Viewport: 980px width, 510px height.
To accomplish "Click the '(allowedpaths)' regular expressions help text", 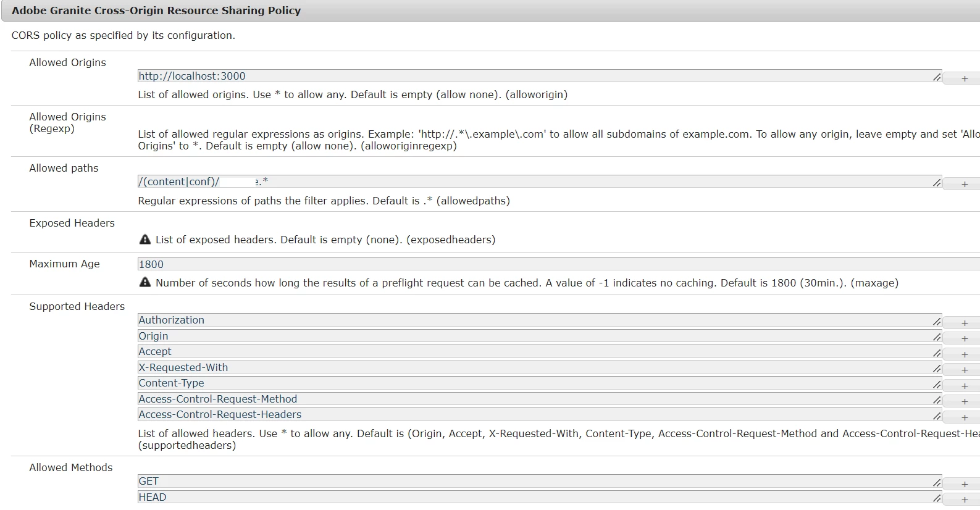I will click(324, 201).
